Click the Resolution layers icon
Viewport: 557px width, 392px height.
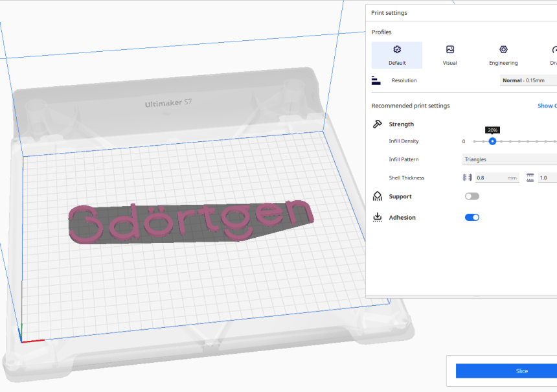click(376, 80)
